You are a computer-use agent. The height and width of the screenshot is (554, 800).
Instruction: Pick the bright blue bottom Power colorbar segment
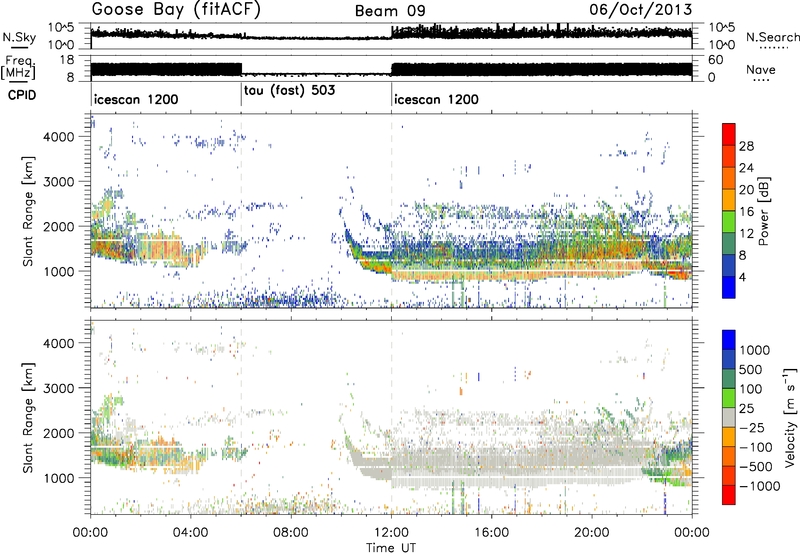(729, 287)
